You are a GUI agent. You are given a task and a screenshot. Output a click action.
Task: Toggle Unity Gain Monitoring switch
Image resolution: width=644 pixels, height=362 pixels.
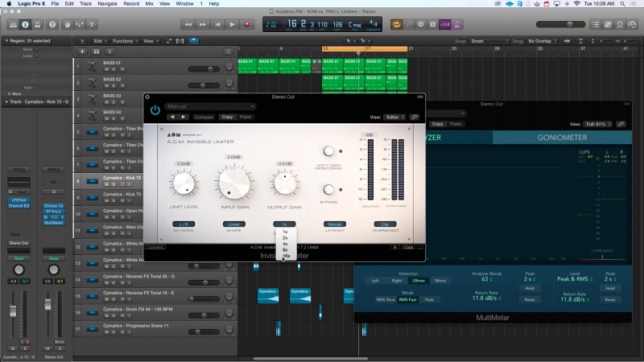pyautogui.click(x=328, y=151)
